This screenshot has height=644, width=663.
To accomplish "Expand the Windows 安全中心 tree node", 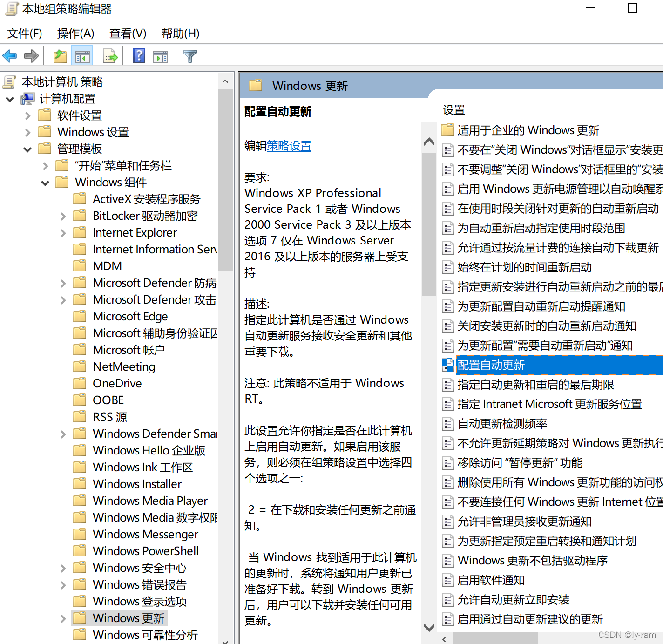I will 63,569.
